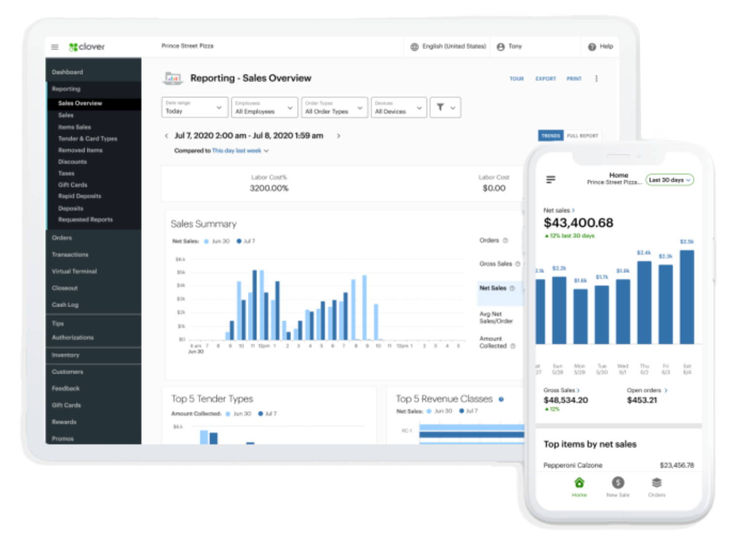
Task: Open Tony's user account icon
Action: [x=501, y=47]
